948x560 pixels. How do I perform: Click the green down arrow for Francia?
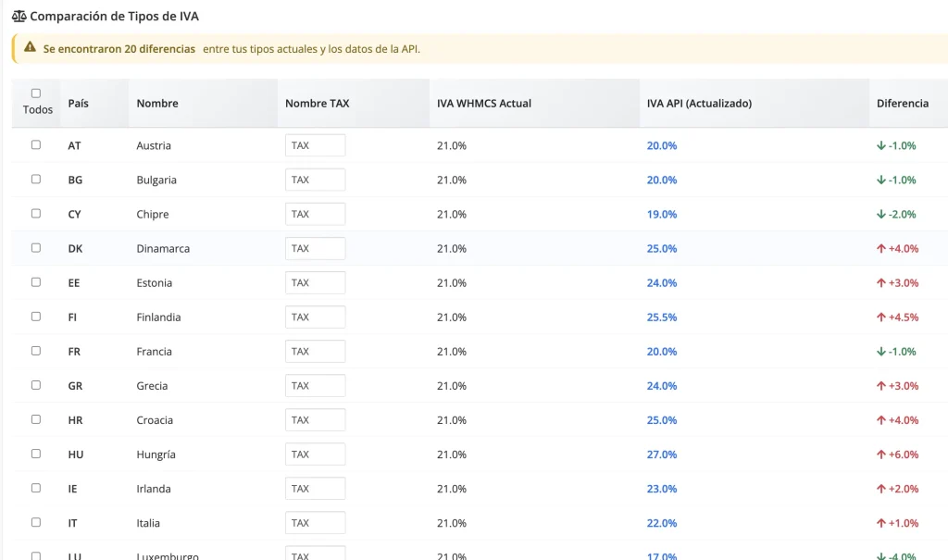[x=880, y=352]
